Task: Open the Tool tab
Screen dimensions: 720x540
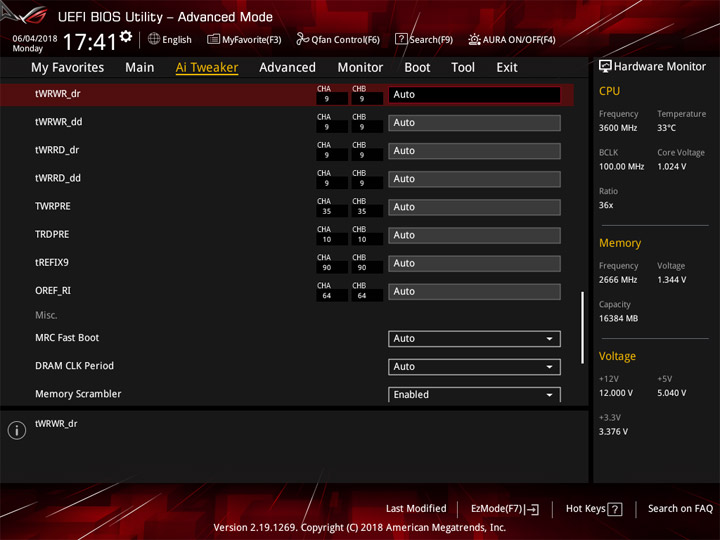Action: tap(463, 68)
